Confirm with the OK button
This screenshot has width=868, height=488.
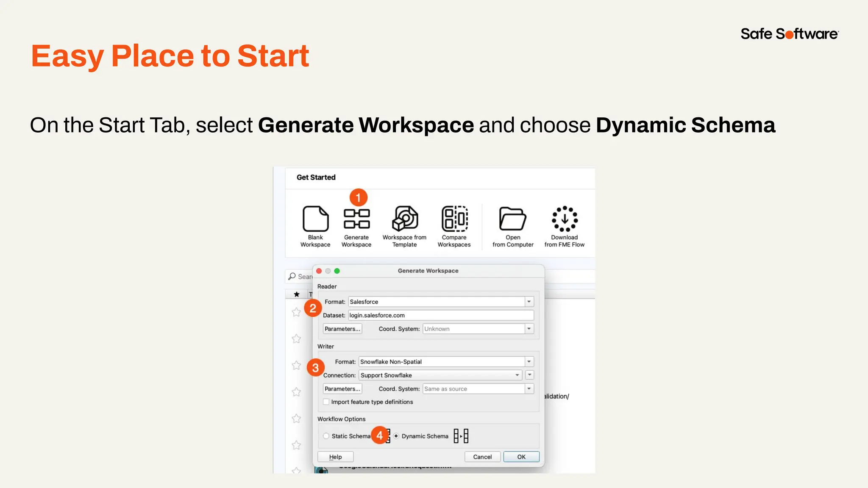[521, 457]
